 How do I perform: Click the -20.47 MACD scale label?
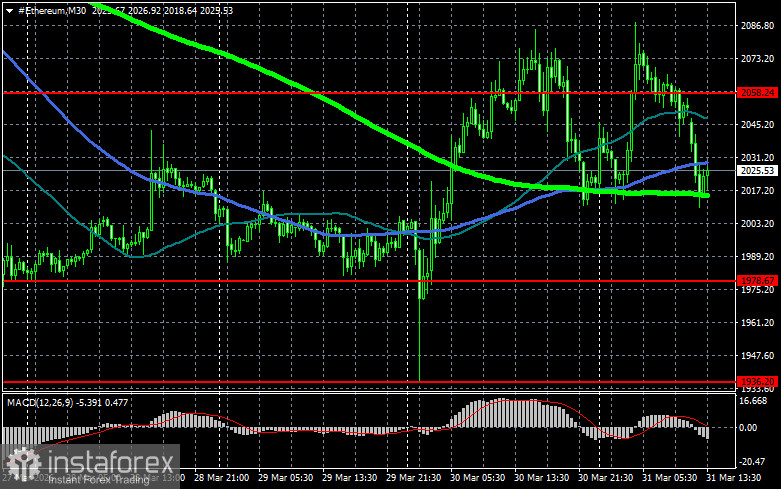coord(753,462)
